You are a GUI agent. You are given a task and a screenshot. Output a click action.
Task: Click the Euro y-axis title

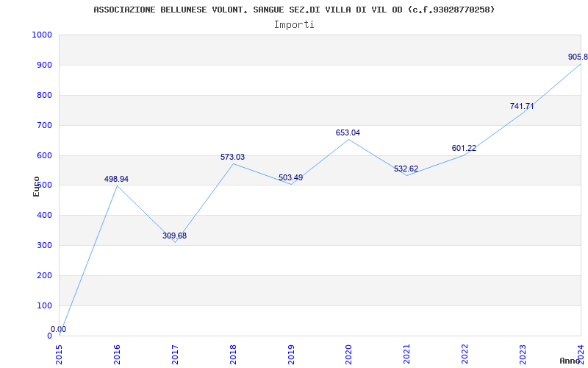(36, 187)
